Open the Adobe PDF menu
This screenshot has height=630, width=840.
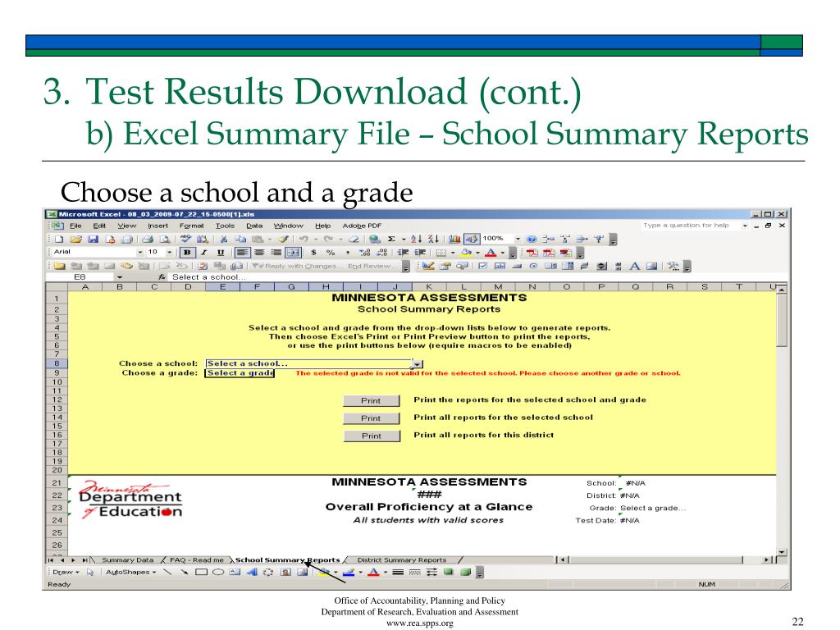coord(362,226)
